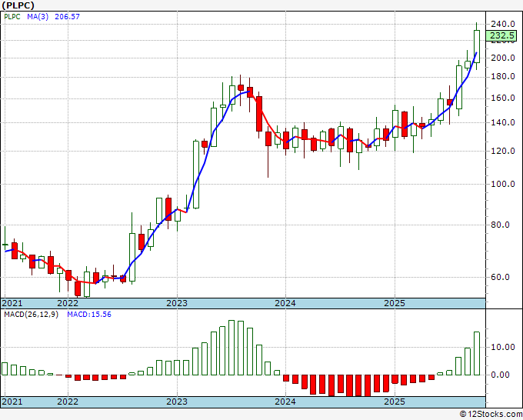Click 2022 on the MACD panel timeline
Image resolution: width=523 pixels, height=420 pixels.
[x=68, y=402]
